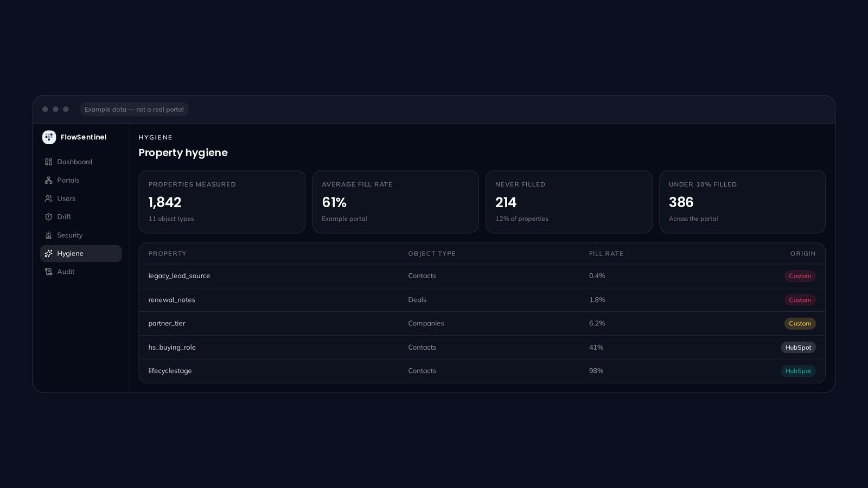
Task: Click the Under 10% Filled 386 card
Action: tap(742, 202)
